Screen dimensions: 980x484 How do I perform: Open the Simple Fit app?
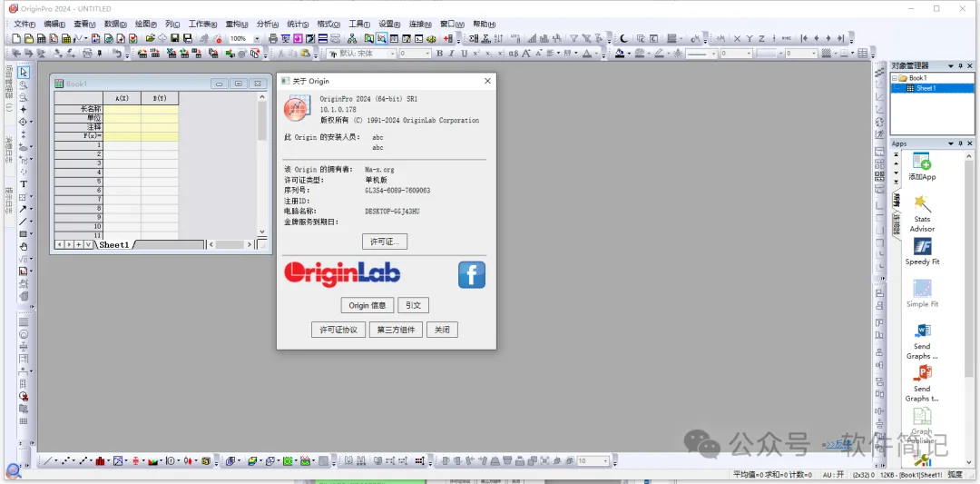[x=922, y=294]
